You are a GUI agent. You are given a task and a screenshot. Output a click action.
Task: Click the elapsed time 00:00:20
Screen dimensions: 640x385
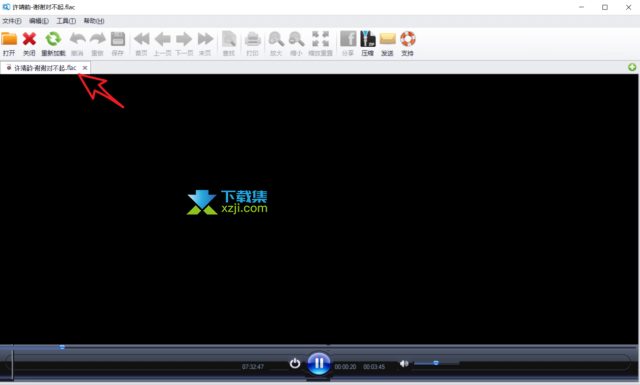point(345,367)
